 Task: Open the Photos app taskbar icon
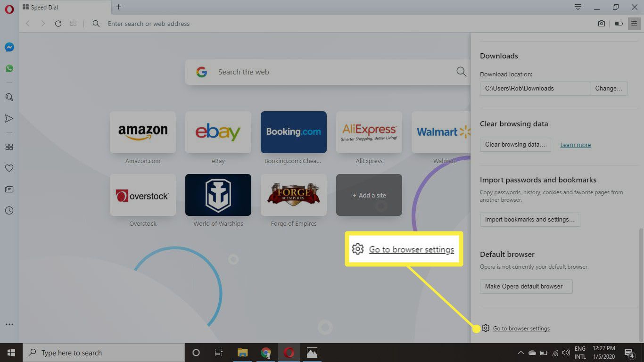(x=312, y=353)
